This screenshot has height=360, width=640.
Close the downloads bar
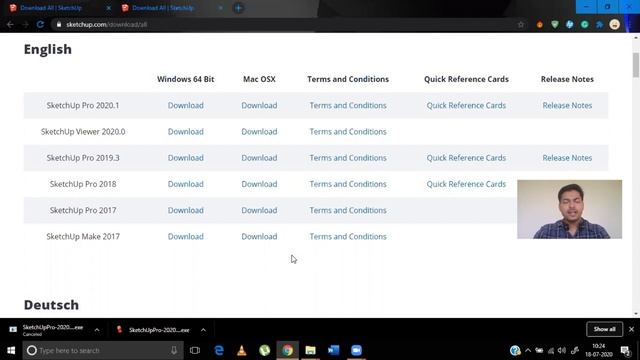[x=631, y=329]
